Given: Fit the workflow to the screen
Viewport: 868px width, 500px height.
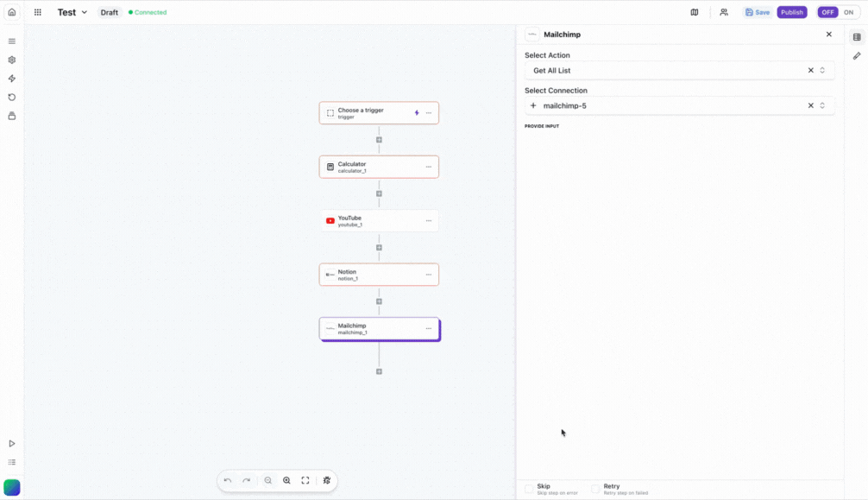Looking at the screenshot, I should click(305, 480).
